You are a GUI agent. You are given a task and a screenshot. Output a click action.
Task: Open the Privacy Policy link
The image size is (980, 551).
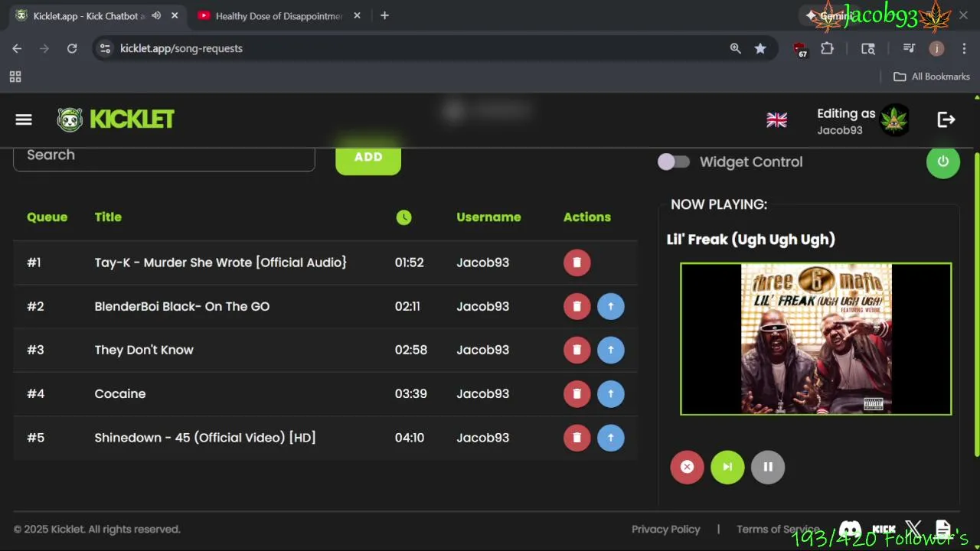(666, 530)
